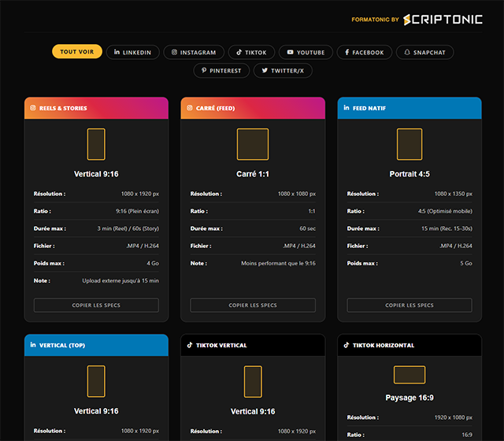Click LinkedIn icon in Vertical (Top) header
This screenshot has width=504, height=441.
[x=34, y=345]
